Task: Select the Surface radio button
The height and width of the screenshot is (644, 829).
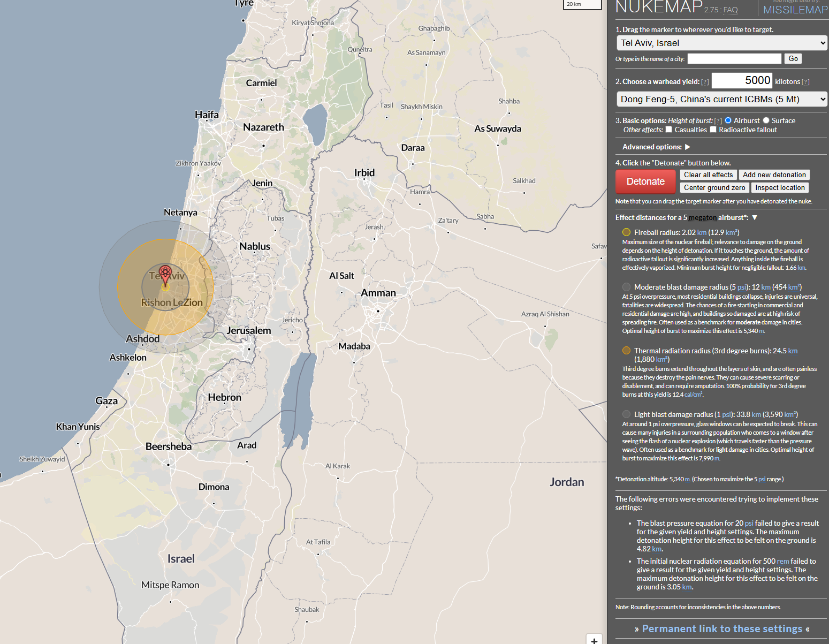Action: 766,120
